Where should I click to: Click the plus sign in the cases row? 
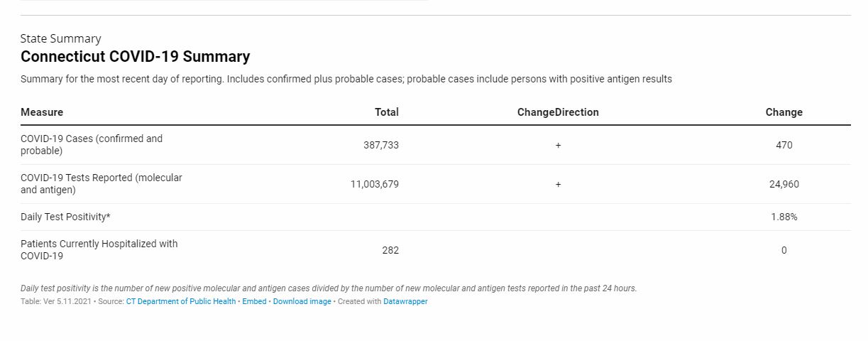click(558, 145)
